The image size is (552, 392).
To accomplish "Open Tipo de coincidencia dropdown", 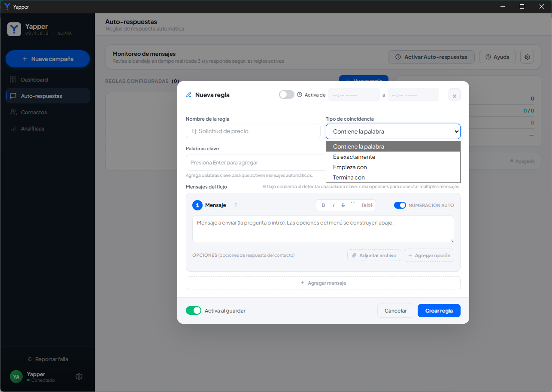I will 393,131.
